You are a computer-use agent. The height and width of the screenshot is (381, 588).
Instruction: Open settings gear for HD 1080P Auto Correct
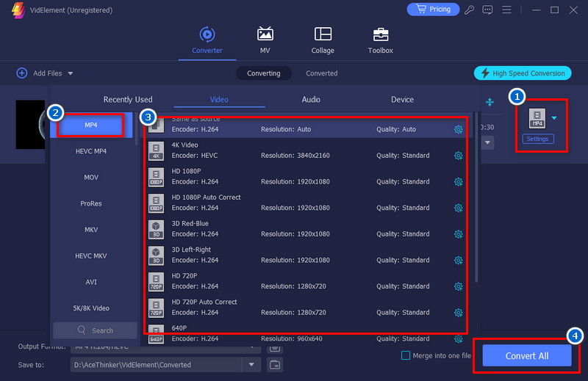coord(458,208)
